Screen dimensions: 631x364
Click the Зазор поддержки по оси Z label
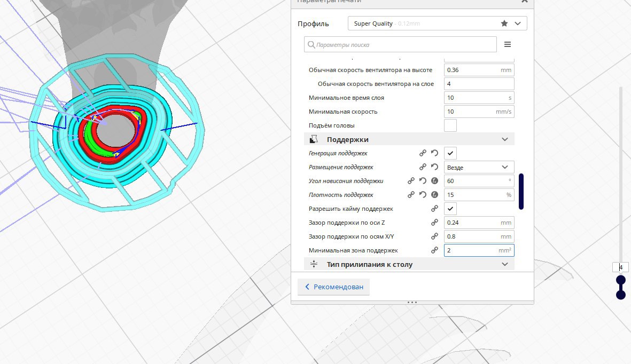346,223
